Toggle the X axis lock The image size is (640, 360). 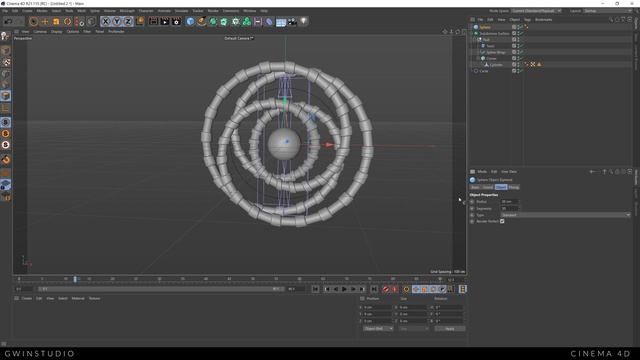click(x=106, y=21)
